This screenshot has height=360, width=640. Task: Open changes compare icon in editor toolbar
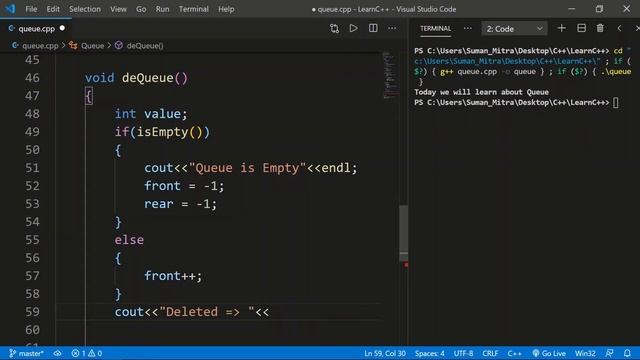click(334, 28)
